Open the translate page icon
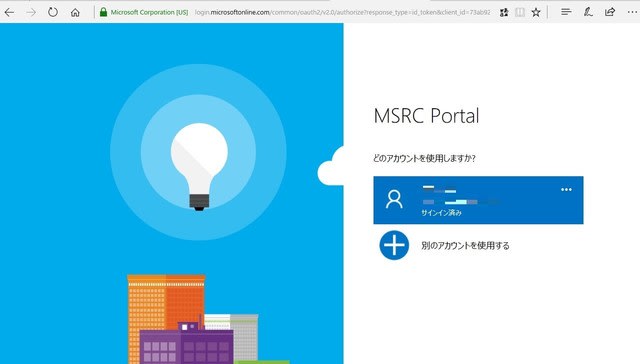 coord(504,12)
